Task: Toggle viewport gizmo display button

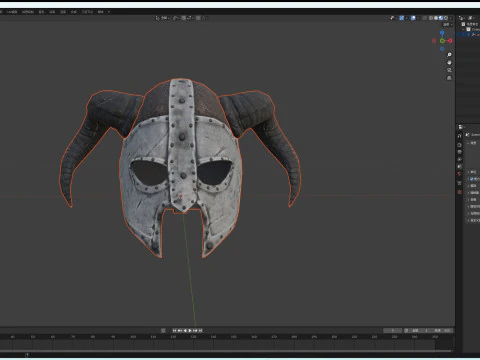Action: [x=402, y=18]
